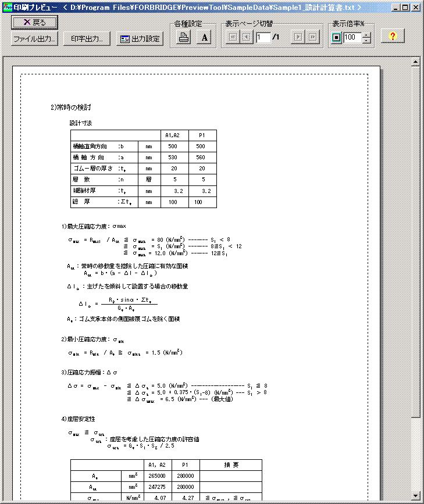Go to next page icon

(298, 37)
